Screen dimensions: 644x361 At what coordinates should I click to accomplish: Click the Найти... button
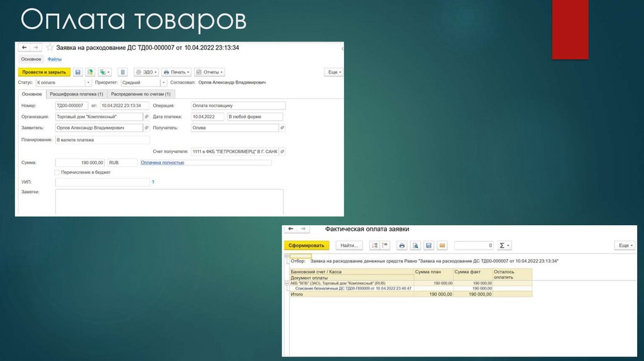pos(349,246)
